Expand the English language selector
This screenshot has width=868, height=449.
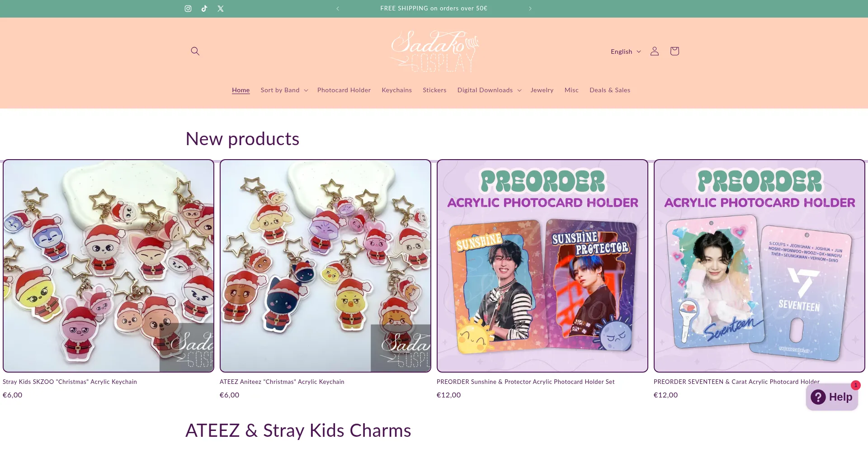(x=626, y=52)
